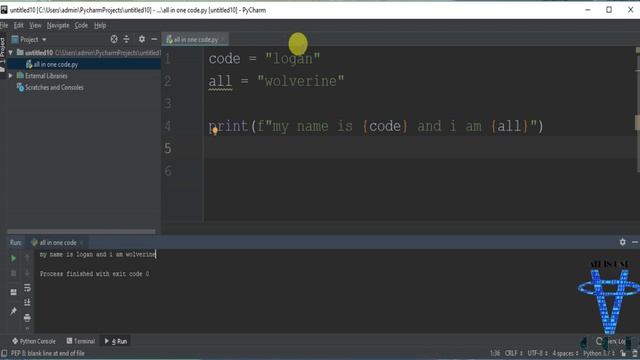Click line number 1 in the gutter
640x360 pixels.
168,59
